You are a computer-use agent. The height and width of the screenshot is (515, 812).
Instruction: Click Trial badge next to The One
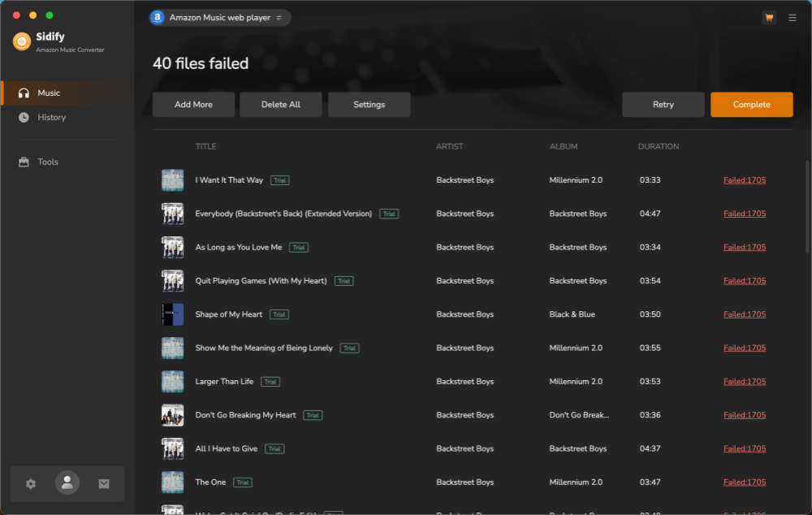[242, 483]
